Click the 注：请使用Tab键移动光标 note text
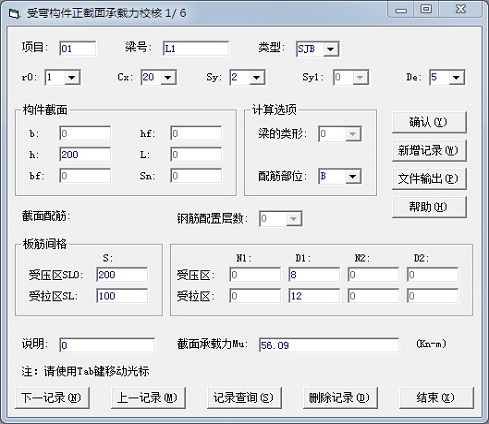This screenshot has height=424, width=489. (x=85, y=371)
